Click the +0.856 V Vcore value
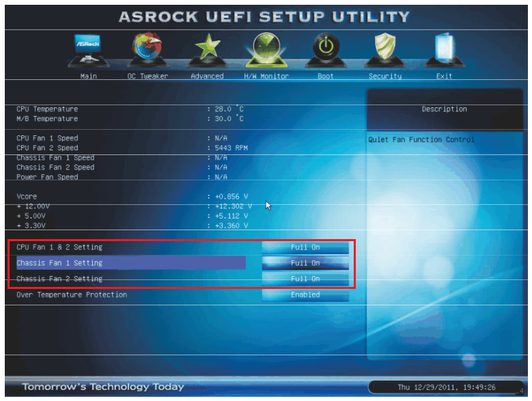This screenshot has height=401, width=532. click(232, 197)
